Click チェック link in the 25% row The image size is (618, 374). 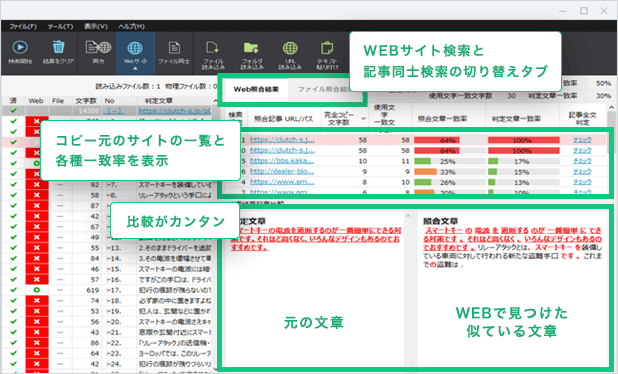(x=582, y=161)
